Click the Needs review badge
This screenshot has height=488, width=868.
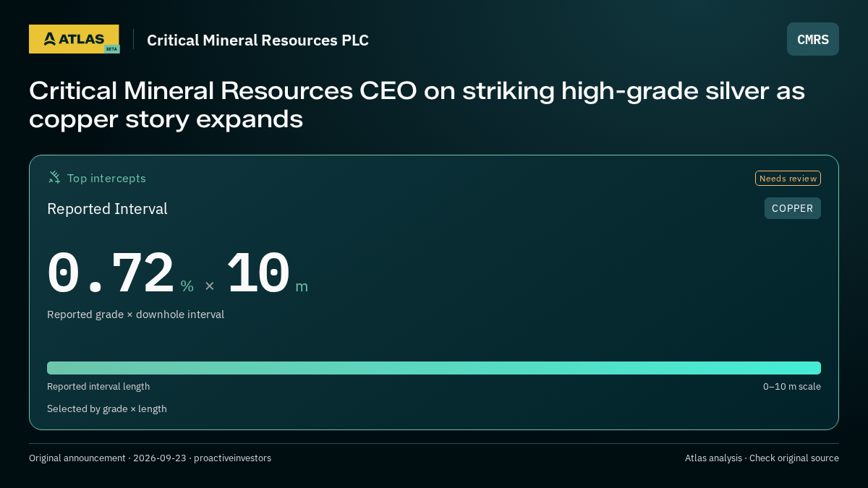788,178
